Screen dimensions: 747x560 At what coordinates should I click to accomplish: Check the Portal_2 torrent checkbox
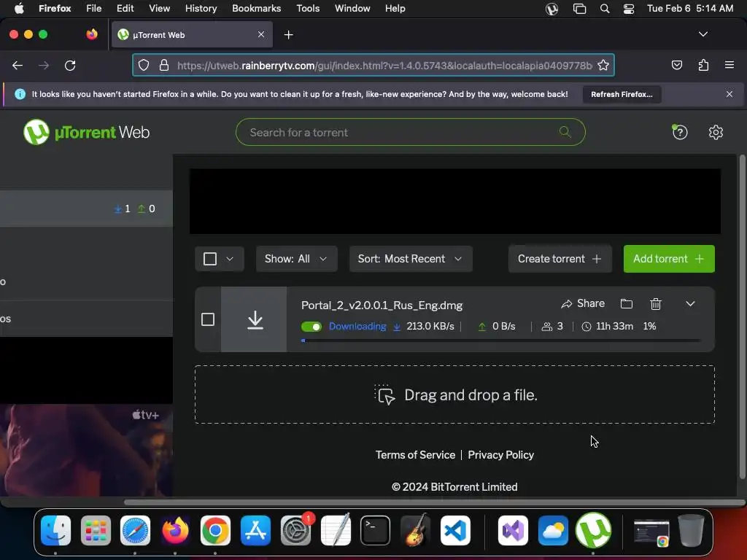208,319
